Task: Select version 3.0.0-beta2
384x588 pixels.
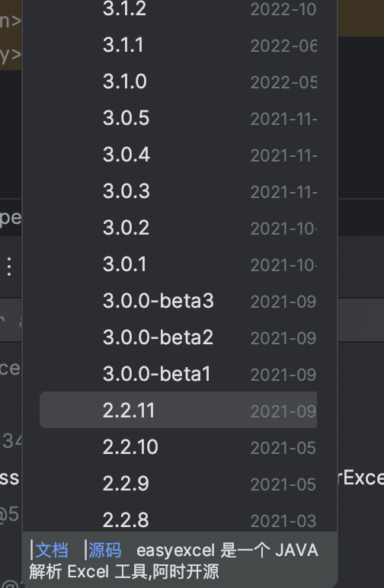Action: 178,337
